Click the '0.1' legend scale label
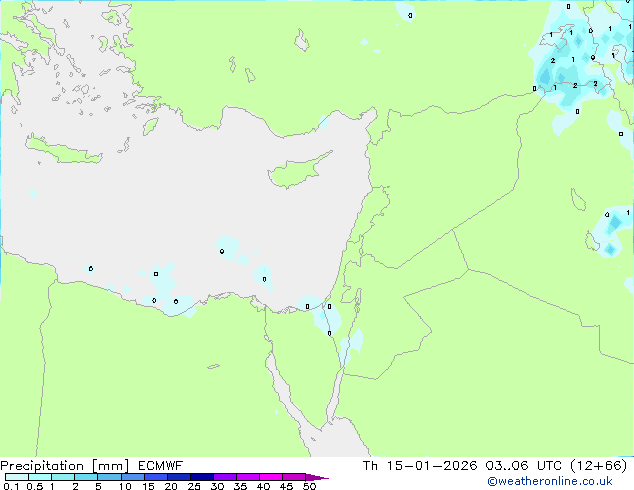This screenshot has height=490, width=634. 11,486
